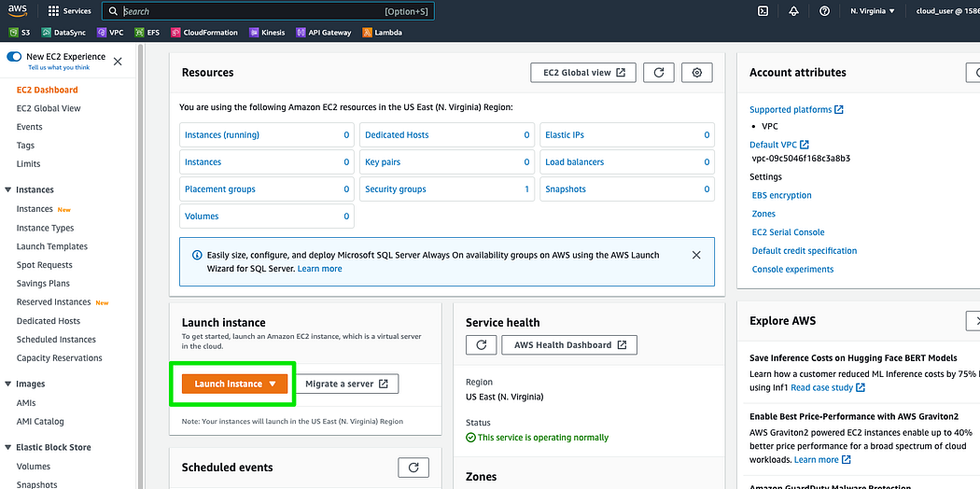Click the Read case study external icon
The image size is (980, 489).
(x=861, y=387)
